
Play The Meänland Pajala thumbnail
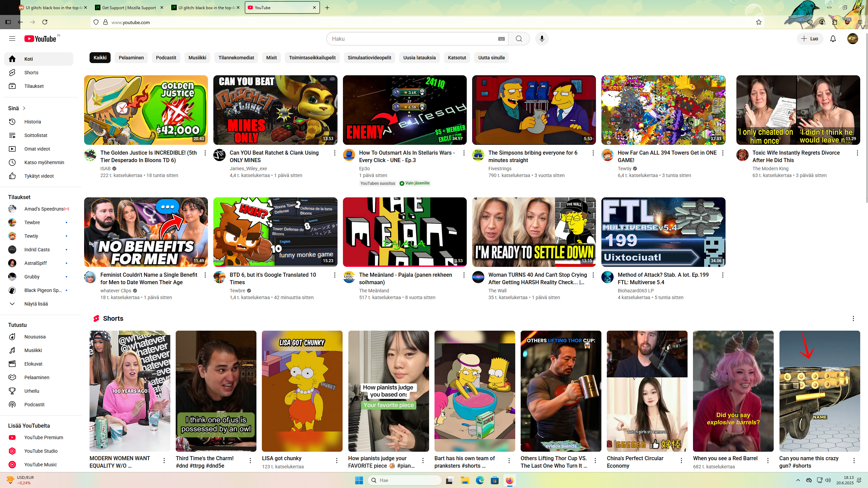click(405, 232)
